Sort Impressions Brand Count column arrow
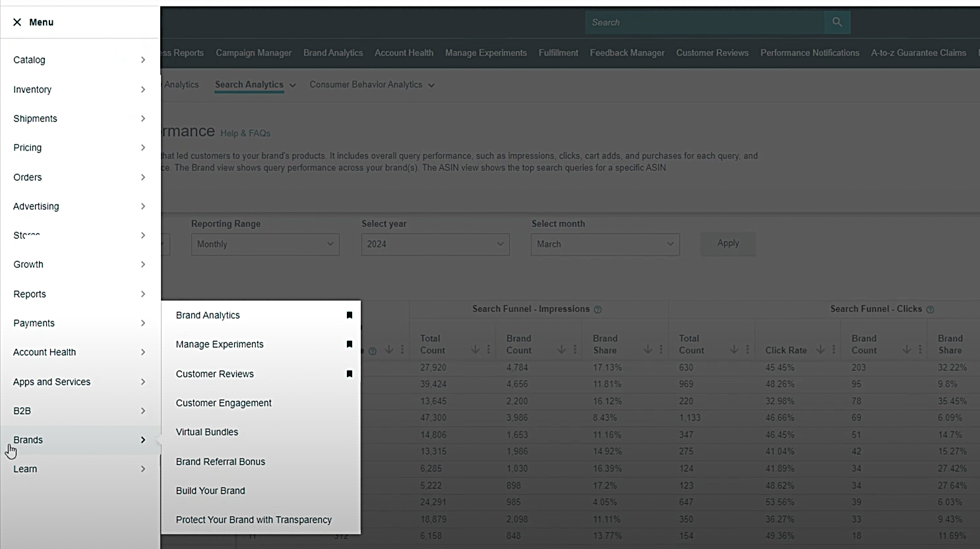This screenshot has width=980, height=549. tap(561, 350)
